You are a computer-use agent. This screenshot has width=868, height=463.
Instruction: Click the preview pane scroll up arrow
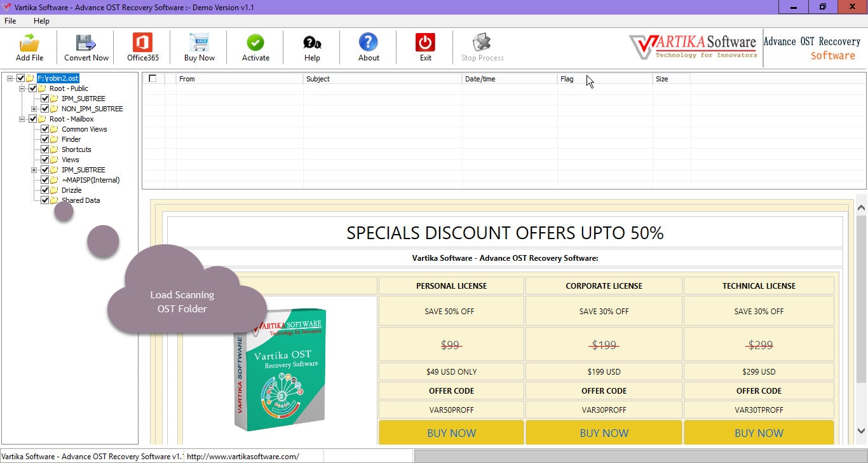tap(862, 207)
